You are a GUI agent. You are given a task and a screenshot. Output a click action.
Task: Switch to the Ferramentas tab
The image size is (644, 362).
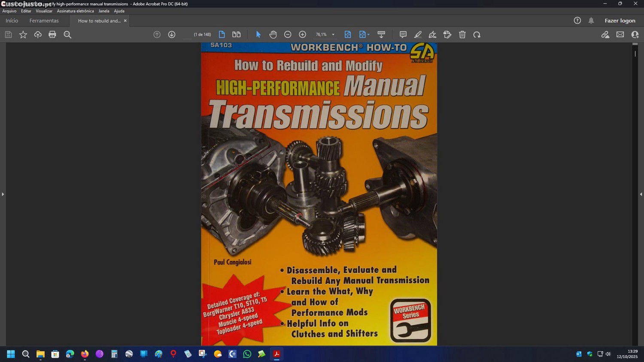tap(44, 21)
